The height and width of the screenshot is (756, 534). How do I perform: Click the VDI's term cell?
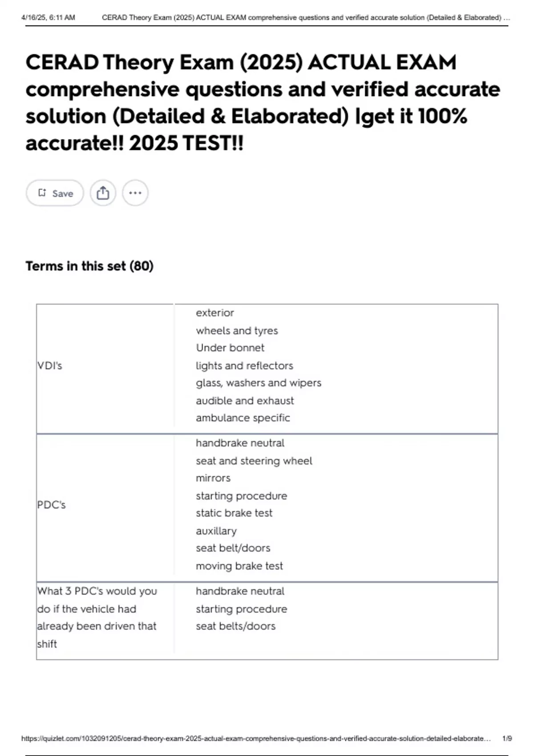[x=50, y=366]
